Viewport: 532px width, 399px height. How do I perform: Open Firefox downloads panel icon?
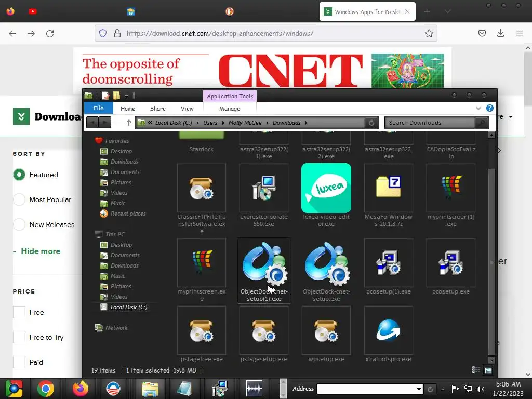(500, 33)
